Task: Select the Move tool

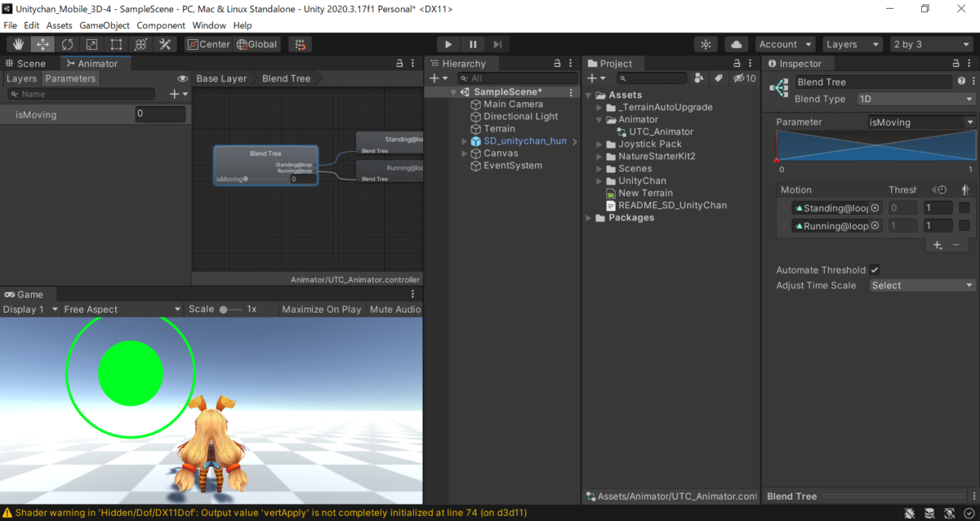Action: tap(42, 44)
